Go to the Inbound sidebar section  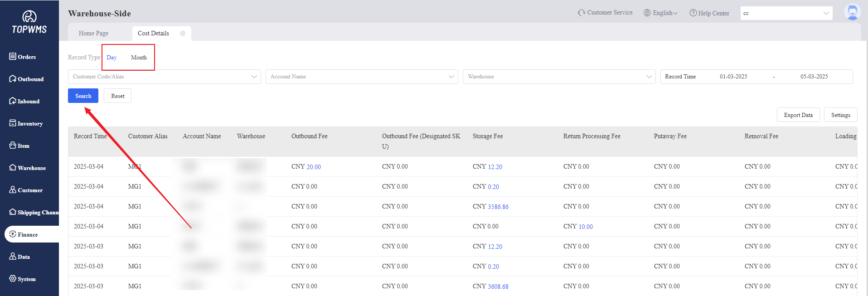[x=24, y=101]
